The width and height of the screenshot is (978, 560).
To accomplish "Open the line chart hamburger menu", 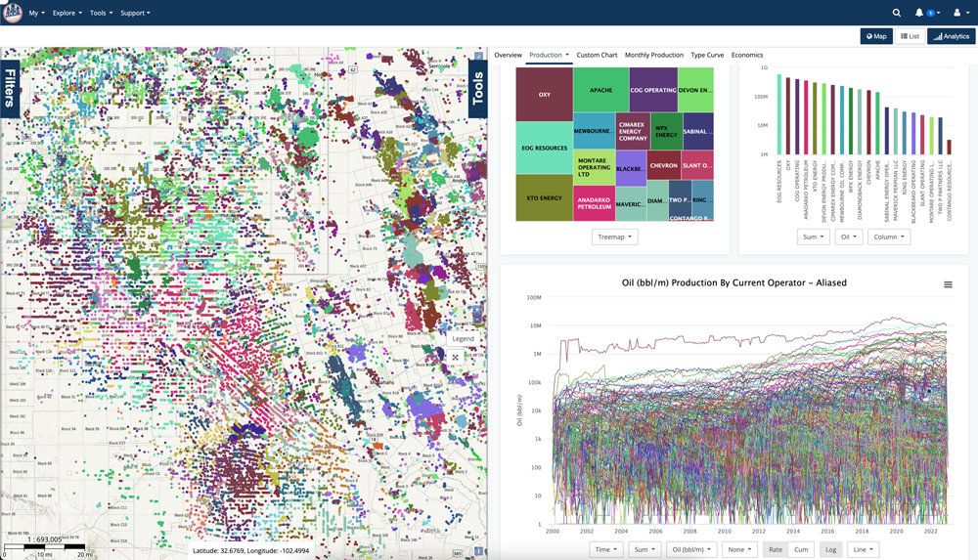I will (x=948, y=284).
